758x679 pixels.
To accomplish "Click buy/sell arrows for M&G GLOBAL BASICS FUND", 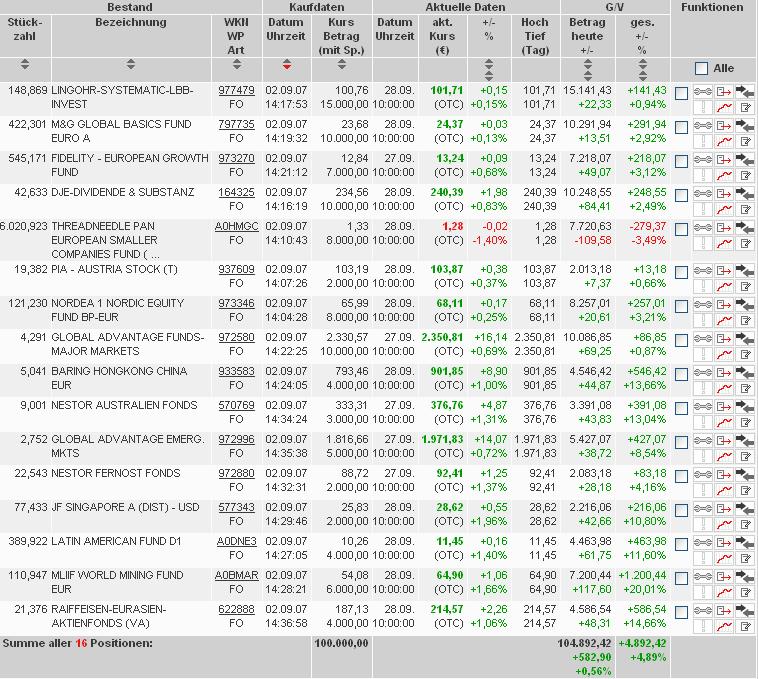I will pyautogui.click(x=745, y=126).
